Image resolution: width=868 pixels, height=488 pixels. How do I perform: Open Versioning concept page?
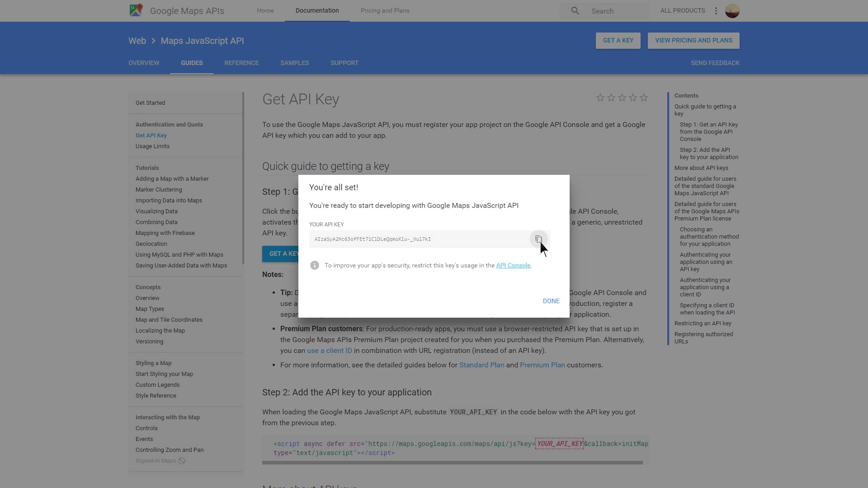coord(149,342)
